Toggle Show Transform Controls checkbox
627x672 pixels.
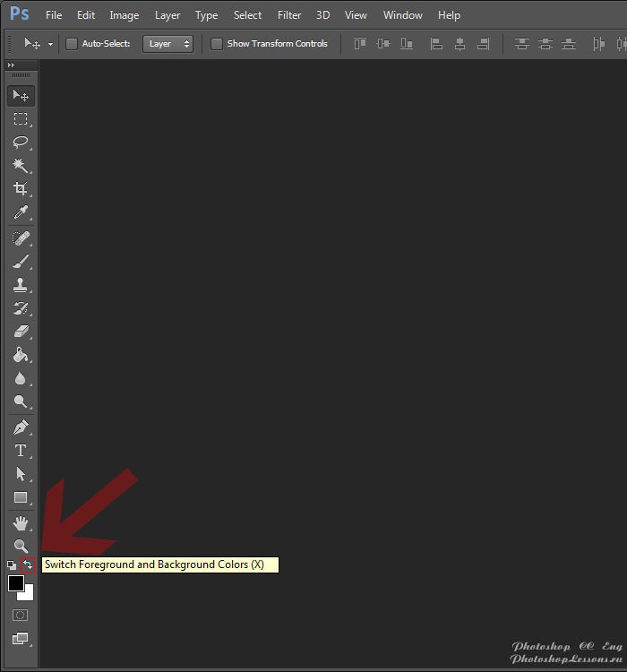coord(216,43)
